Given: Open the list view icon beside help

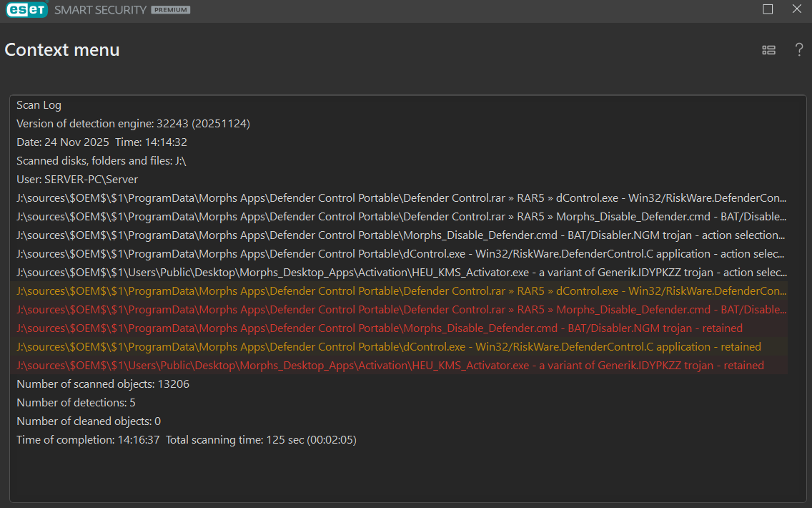Looking at the screenshot, I should (x=768, y=50).
